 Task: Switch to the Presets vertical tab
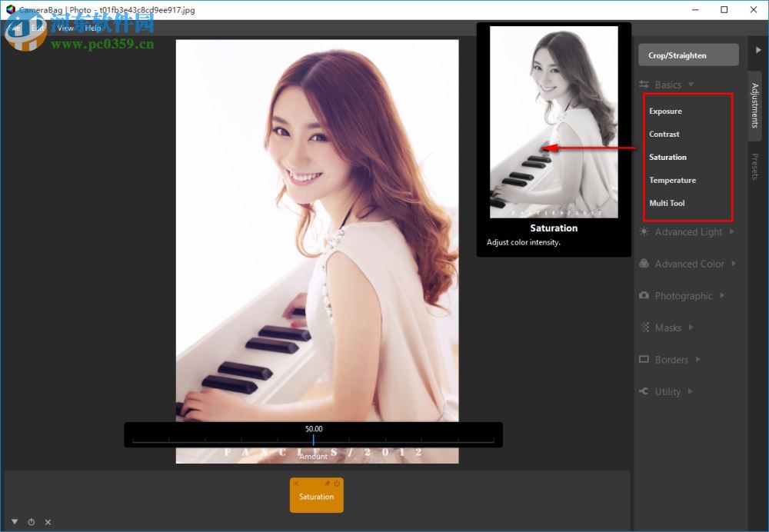click(x=755, y=167)
